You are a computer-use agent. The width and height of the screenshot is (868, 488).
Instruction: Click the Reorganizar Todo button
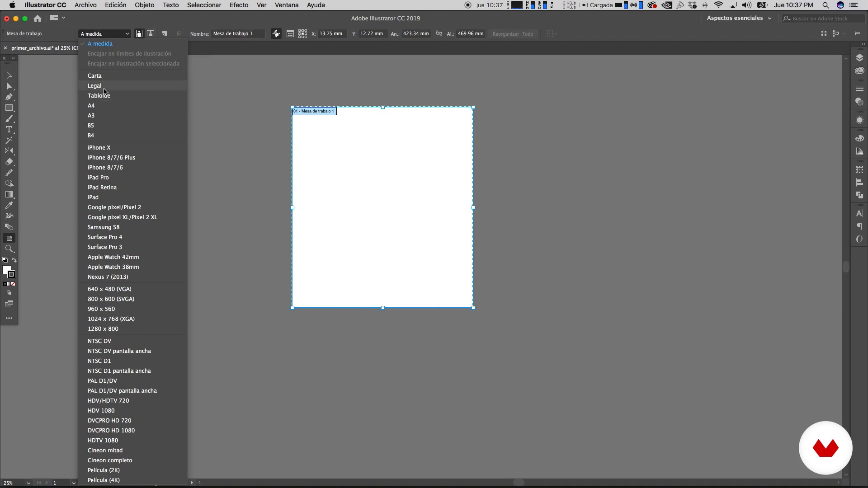(x=513, y=34)
